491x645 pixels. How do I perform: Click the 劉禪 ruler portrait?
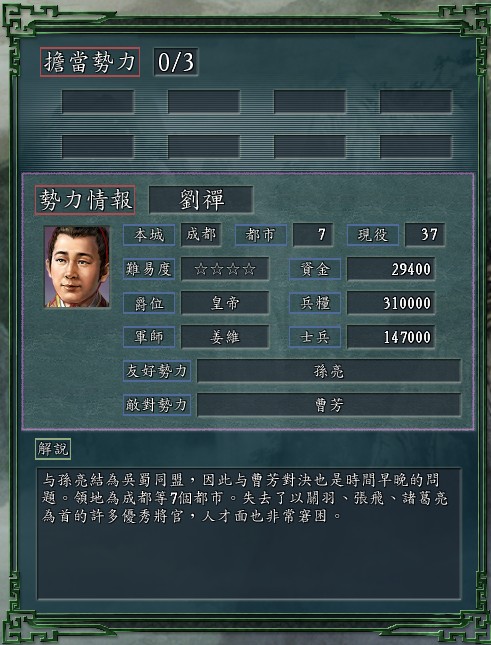77,267
